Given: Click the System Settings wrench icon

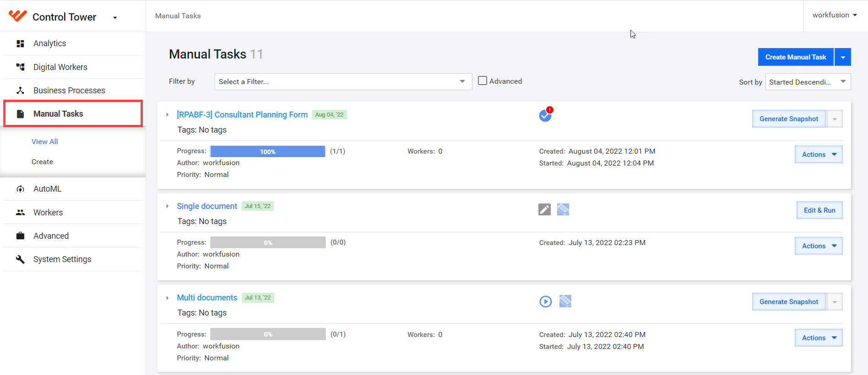Looking at the screenshot, I should pos(20,259).
